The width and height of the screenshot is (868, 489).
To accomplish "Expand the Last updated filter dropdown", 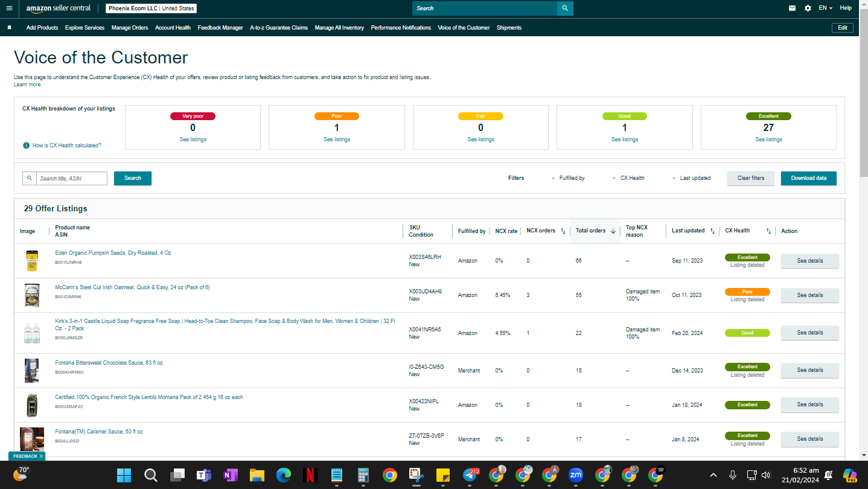I will (691, 178).
